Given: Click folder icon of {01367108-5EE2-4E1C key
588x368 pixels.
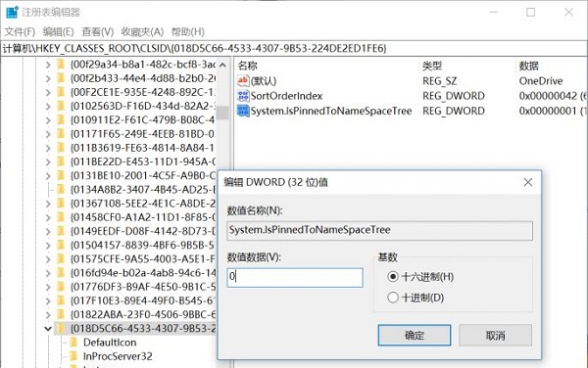Looking at the screenshot, I should point(61,204).
